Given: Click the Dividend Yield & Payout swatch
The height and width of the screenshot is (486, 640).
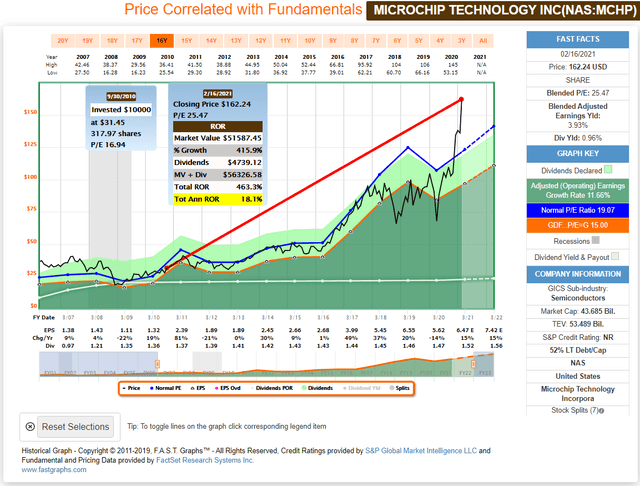Looking at the screenshot, I should (615, 256).
